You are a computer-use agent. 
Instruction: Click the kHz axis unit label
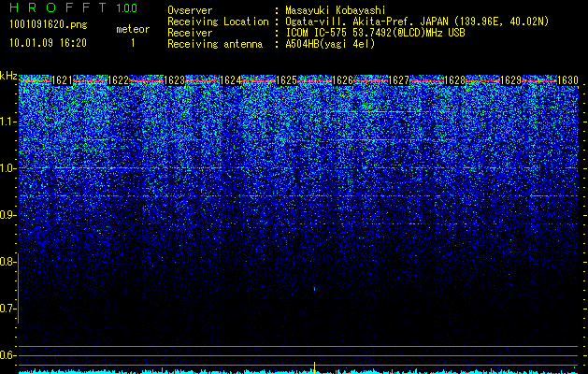[x=8, y=76]
